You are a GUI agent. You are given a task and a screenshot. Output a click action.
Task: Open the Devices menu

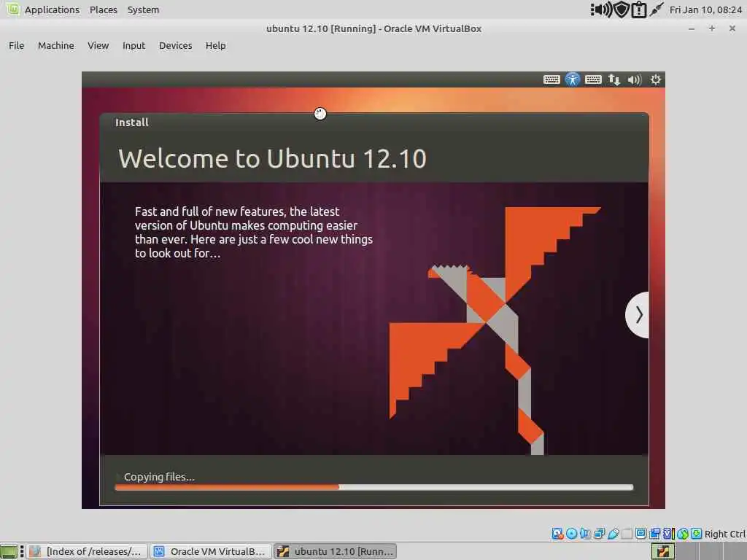click(x=175, y=46)
